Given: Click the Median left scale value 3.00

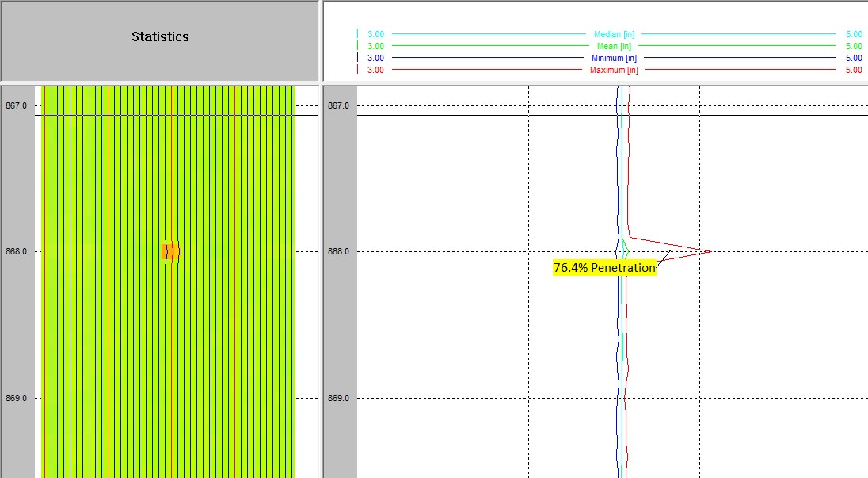Looking at the screenshot, I should pos(375,35).
